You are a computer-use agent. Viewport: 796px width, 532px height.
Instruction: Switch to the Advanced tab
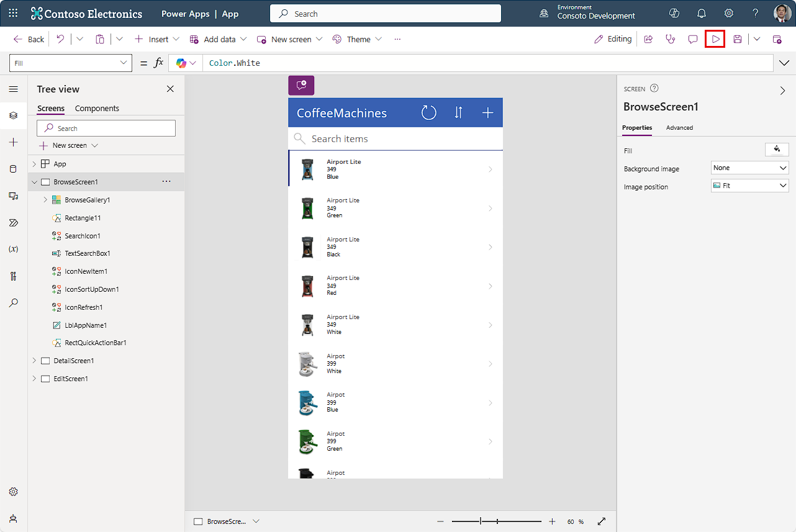point(679,127)
